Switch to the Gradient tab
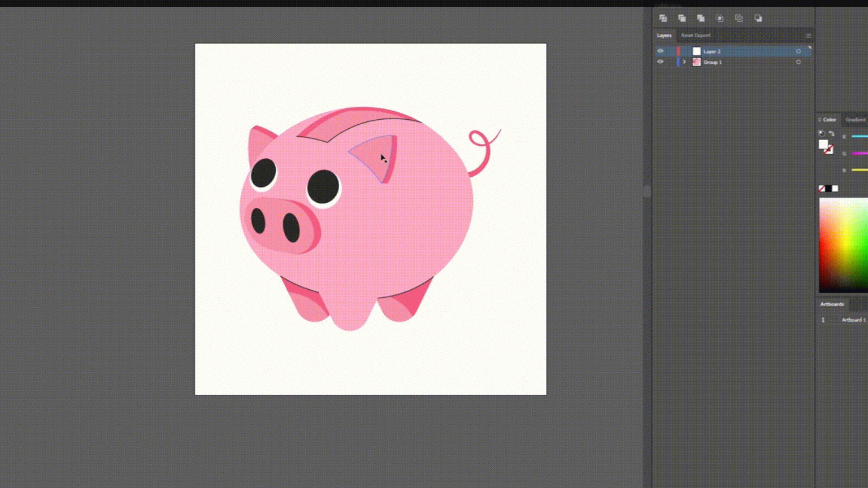The width and height of the screenshot is (868, 488). pos(854,119)
